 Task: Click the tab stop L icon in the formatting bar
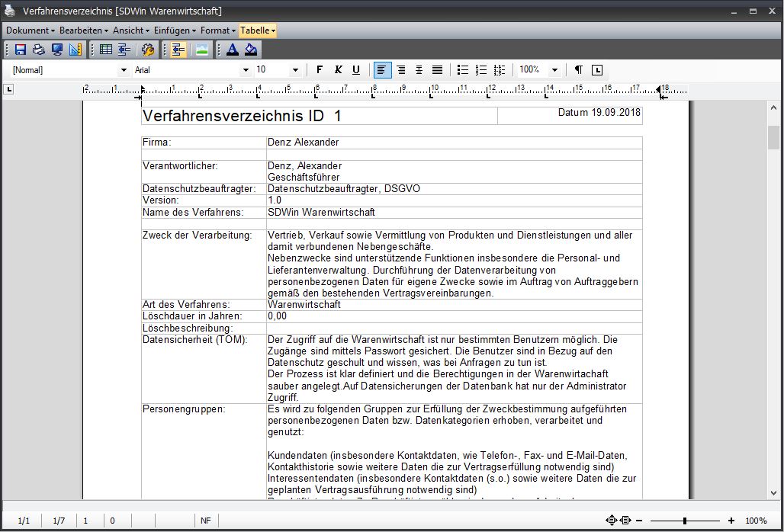[597, 70]
